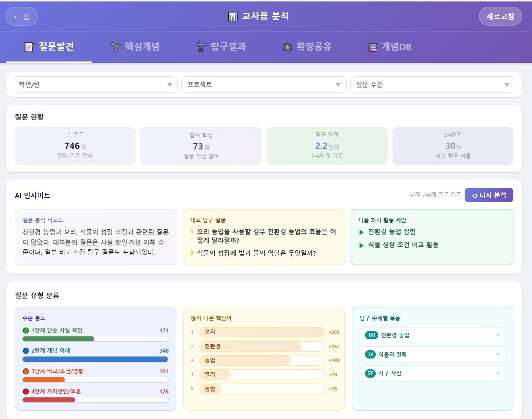Click the 2단계 blue progress bar

point(95,359)
